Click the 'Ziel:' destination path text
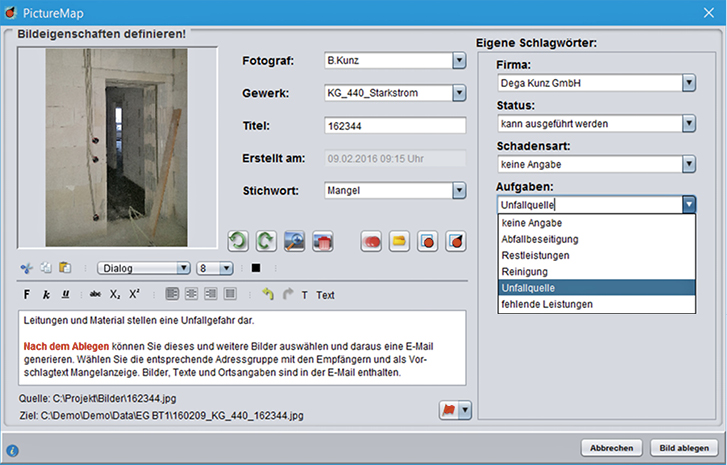The image size is (727, 465). pos(161,415)
